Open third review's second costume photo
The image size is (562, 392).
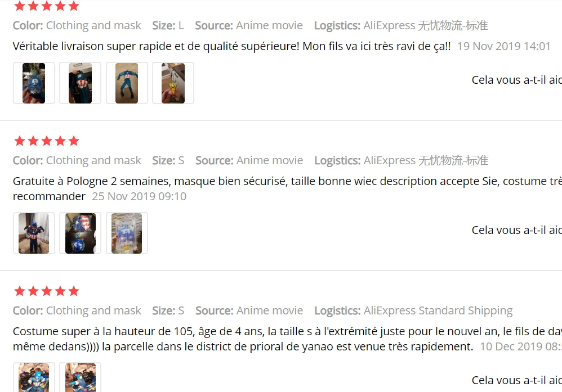tap(81, 377)
